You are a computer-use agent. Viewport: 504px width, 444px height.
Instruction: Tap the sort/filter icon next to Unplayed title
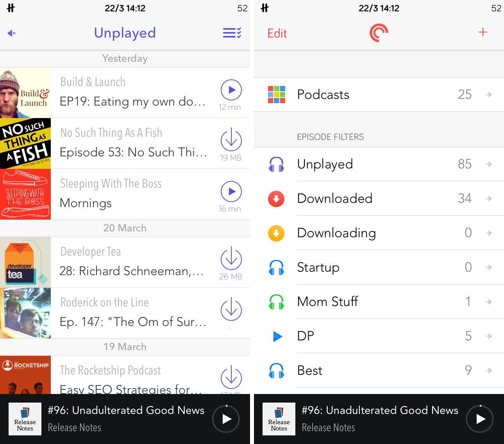(x=232, y=33)
